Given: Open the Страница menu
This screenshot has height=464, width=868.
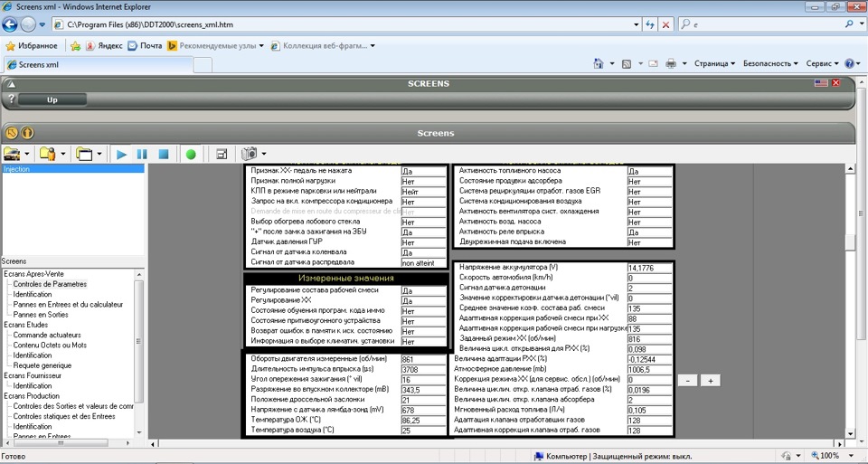Looking at the screenshot, I should (714, 63).
